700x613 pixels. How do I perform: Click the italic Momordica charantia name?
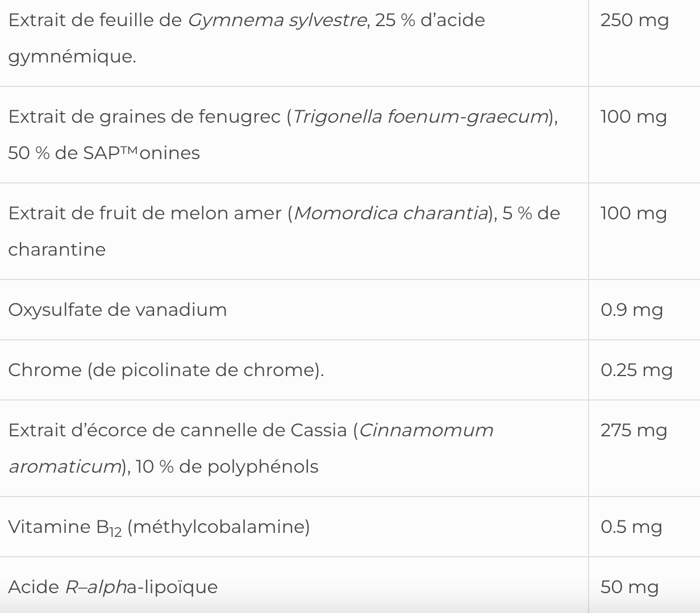[391, 214]
